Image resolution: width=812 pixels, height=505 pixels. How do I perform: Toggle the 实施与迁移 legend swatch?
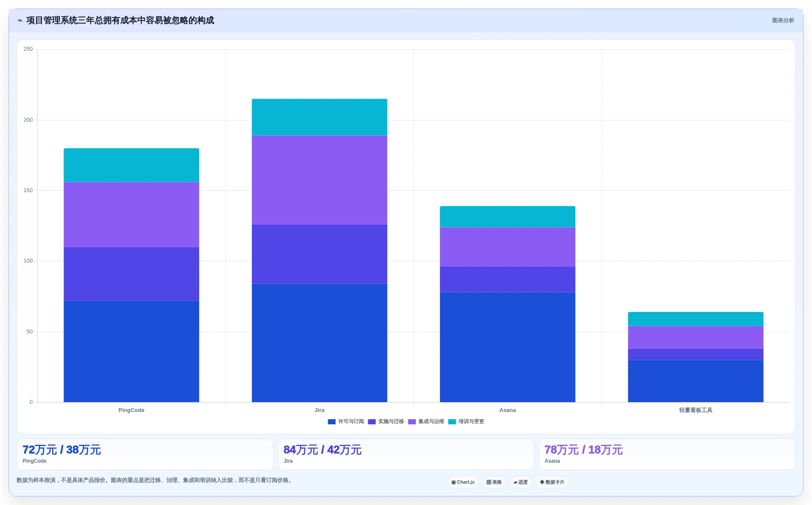(372, 422)
